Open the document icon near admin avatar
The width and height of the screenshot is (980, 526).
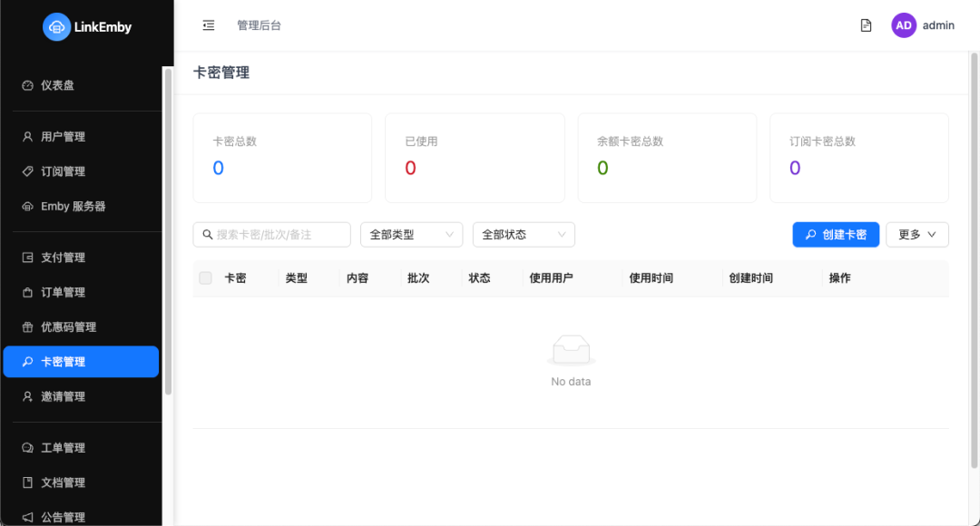[x=866, y=24]
